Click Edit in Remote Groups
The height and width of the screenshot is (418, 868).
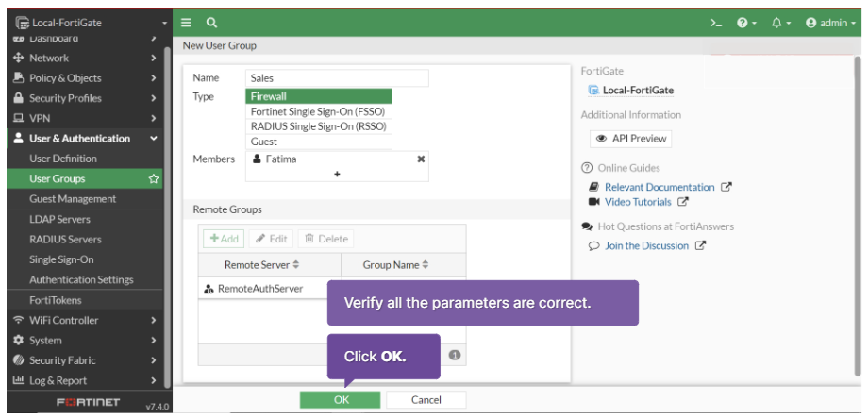(x=272, y=239)
